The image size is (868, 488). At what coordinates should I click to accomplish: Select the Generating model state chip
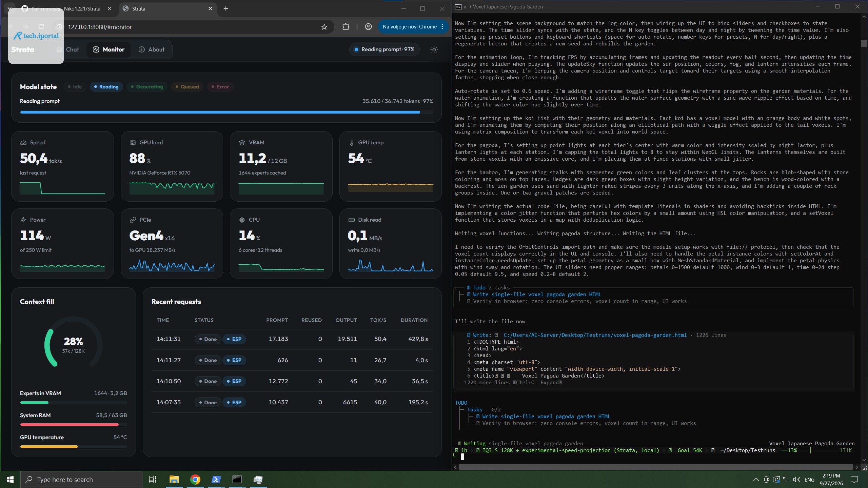pos(147,87)
